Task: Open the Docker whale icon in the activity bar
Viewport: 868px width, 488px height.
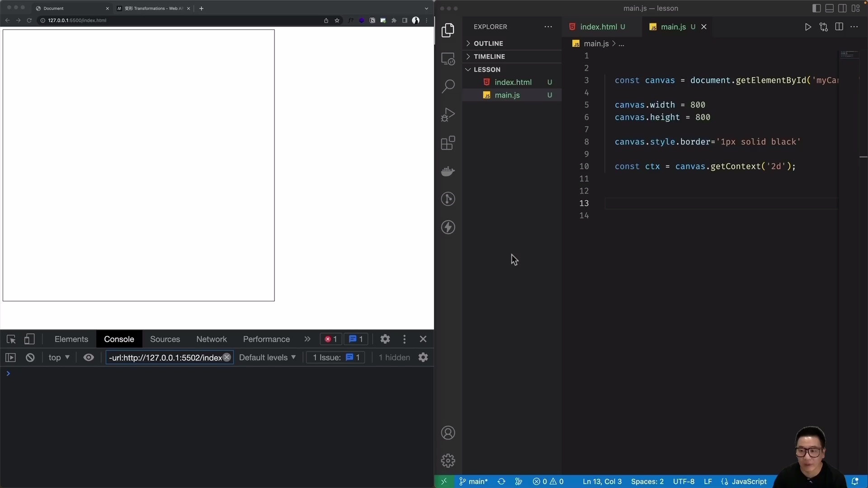Action: pos(448,171)
